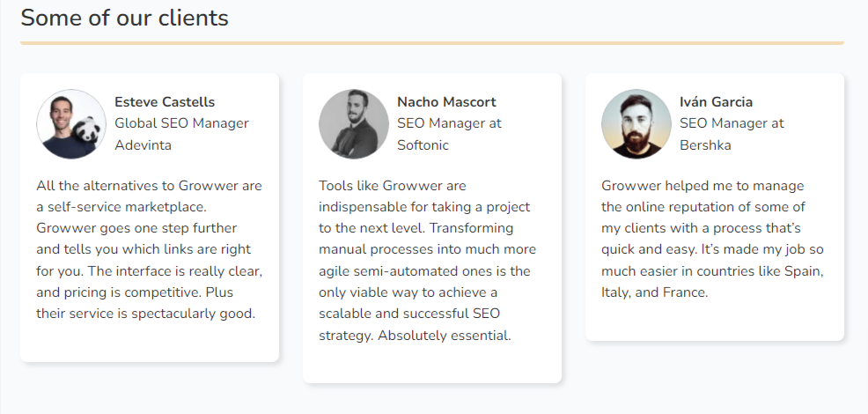Select the name Esteve Castells

165,102
